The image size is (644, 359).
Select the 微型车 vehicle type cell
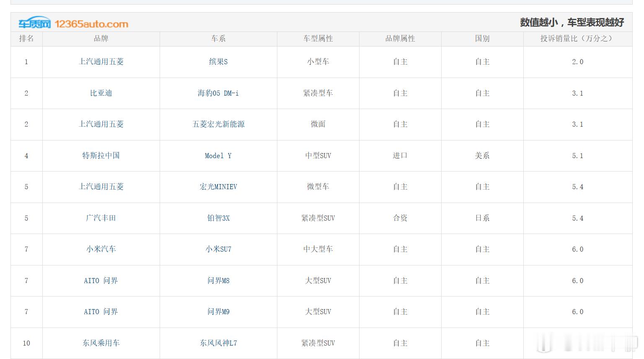pyautogui.click(x=318, y=187)
